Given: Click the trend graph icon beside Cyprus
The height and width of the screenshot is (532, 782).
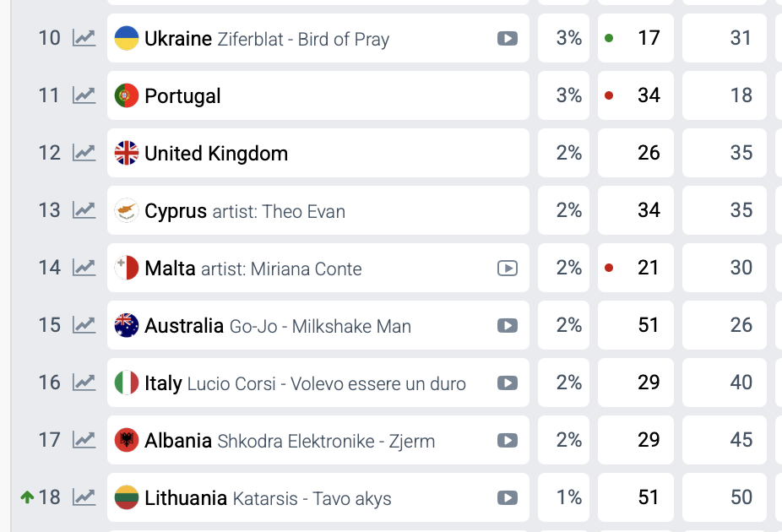Looking at the screenshot, I should point(84,210).
